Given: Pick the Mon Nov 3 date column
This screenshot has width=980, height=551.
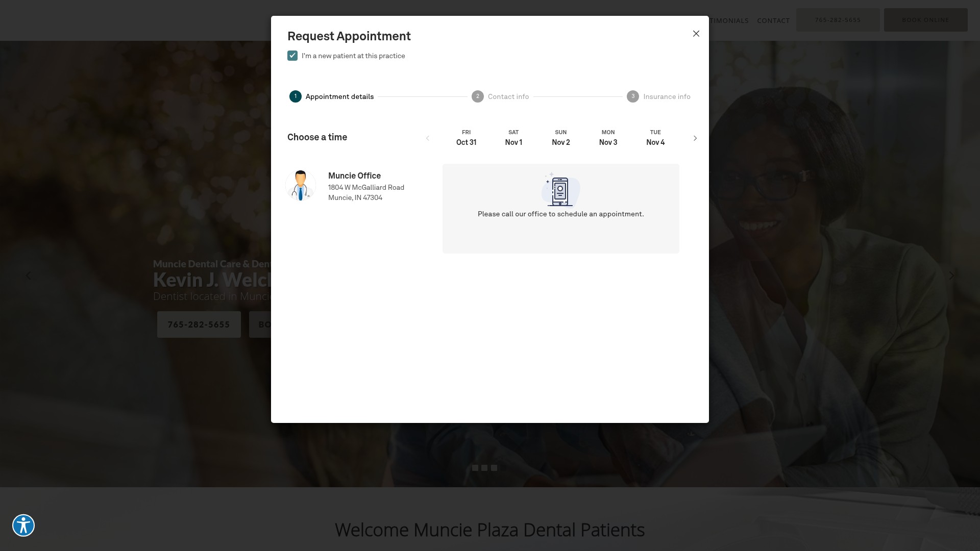Looking at the screenshot, I should 608,138.
